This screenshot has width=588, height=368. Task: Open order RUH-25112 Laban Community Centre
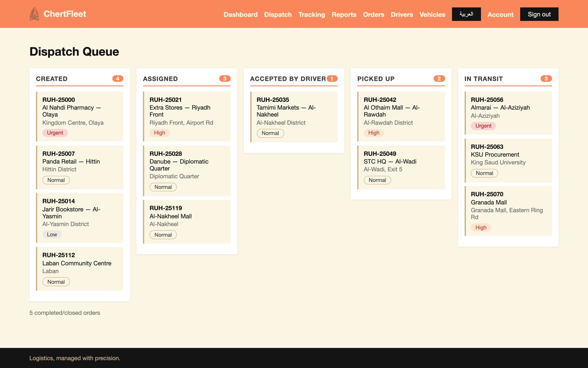[80, 269]
